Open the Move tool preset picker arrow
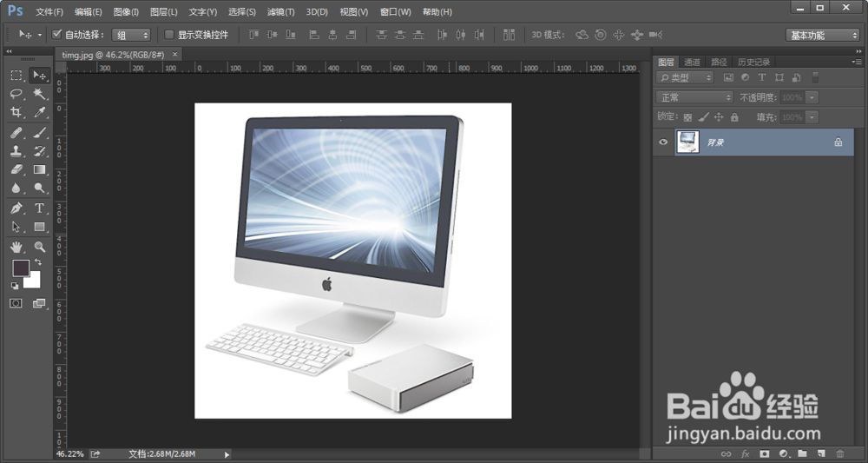 coord(39,35)
